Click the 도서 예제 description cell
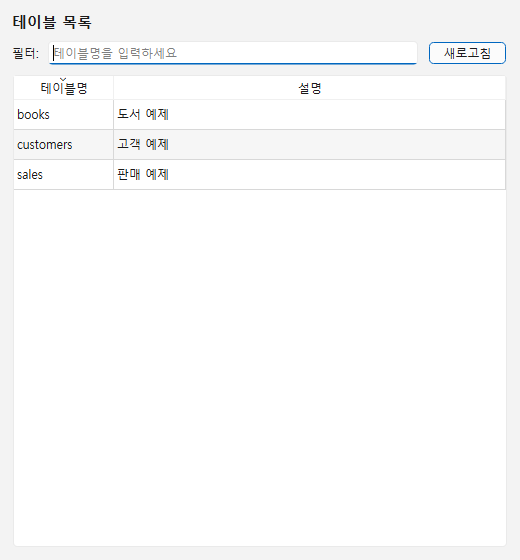 (x=310, y=115)
